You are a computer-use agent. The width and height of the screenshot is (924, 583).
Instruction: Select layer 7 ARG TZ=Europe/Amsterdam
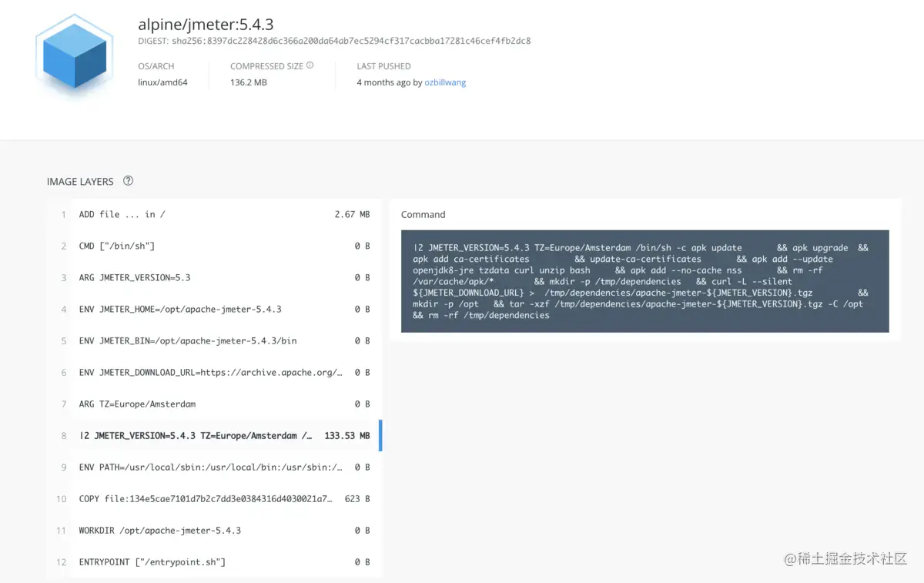(213, 404)
